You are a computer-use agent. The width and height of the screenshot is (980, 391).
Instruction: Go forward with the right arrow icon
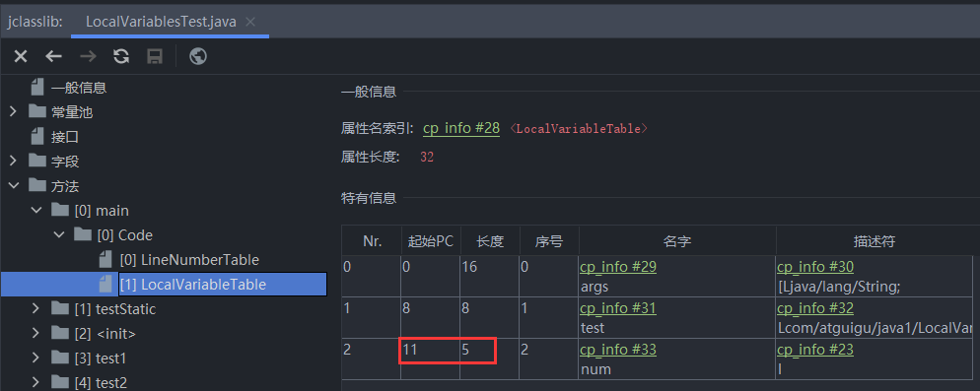click(88, 57)
